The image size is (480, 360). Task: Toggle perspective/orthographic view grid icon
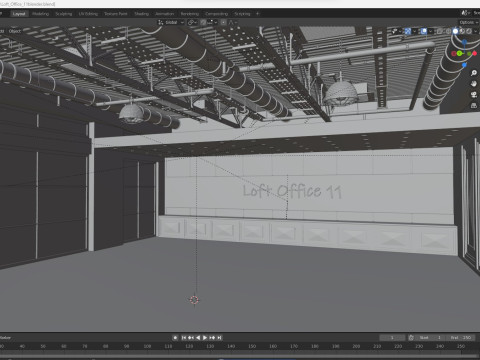[x=473, y=106]
